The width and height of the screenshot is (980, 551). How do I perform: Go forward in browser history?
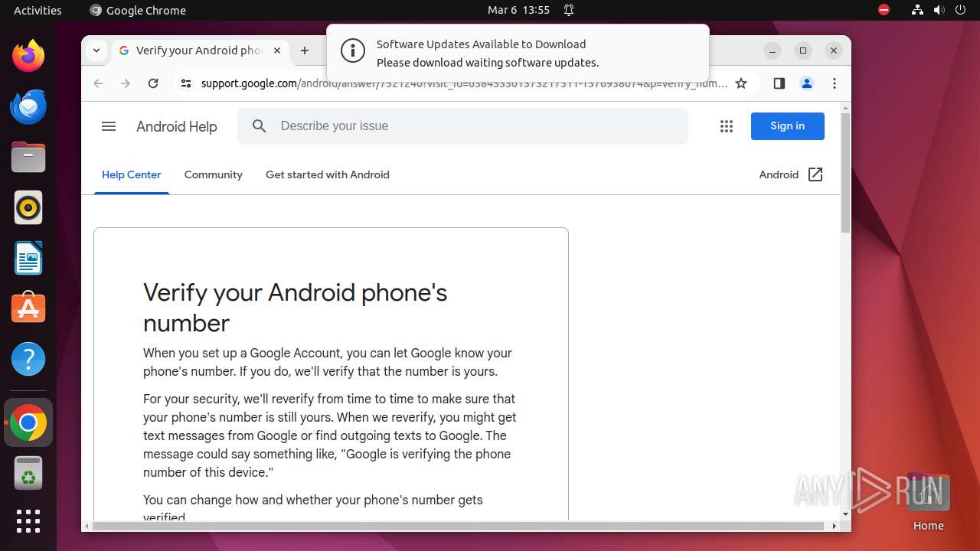[126, 83]
